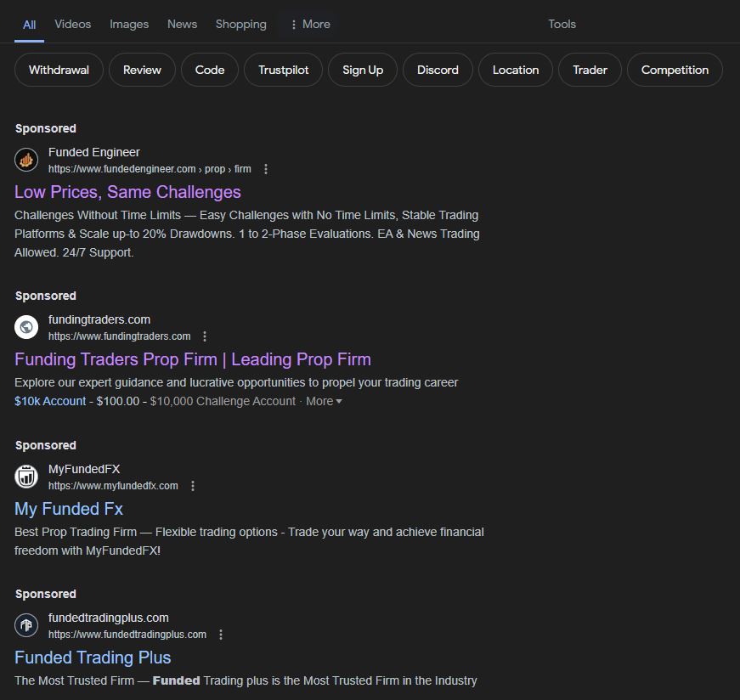Open the More search categories menu

[x=312, y=24]
